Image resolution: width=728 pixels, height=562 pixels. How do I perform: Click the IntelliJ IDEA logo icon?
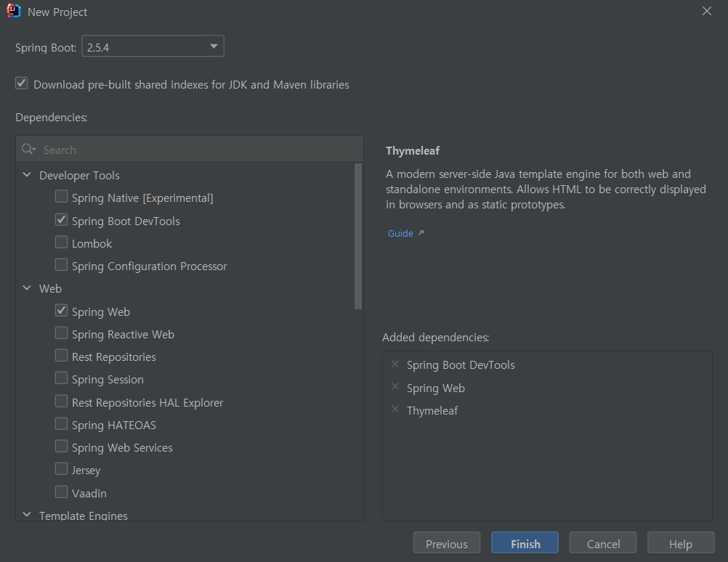[x=14, y=11]
